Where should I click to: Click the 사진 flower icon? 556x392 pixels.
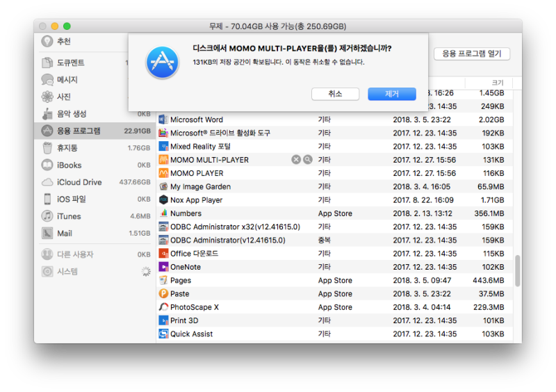point(47,97)
